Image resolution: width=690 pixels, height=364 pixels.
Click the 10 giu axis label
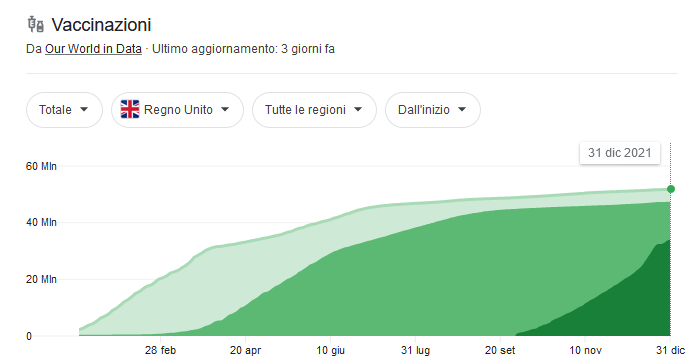pos(330,350)
